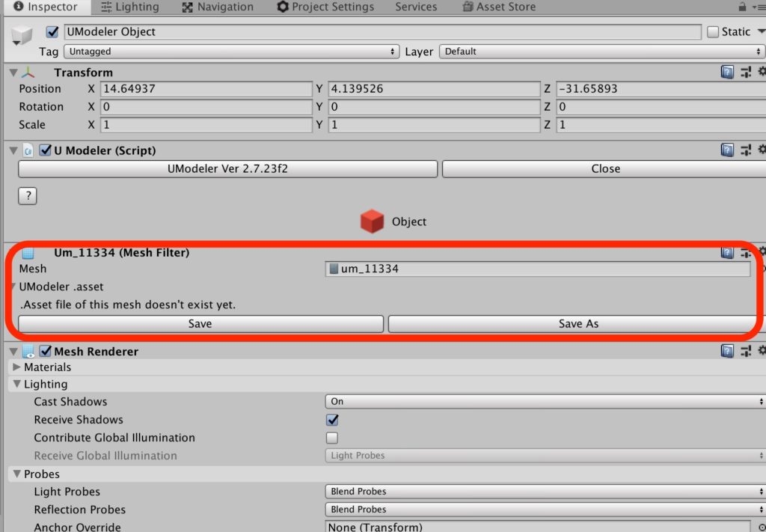Viewport: 766px width, 532px height.
Task: Open the Tag dropdown showing Untagged
Action: coord(231,52)
